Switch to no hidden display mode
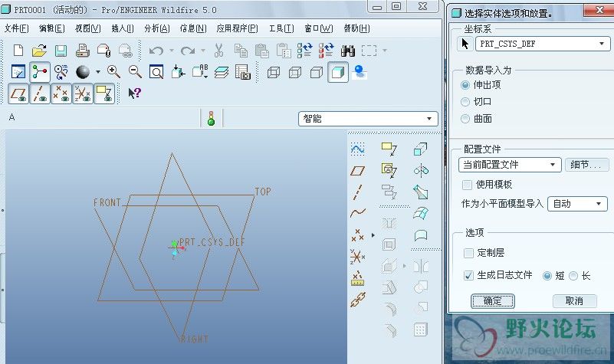 [317, 72]
